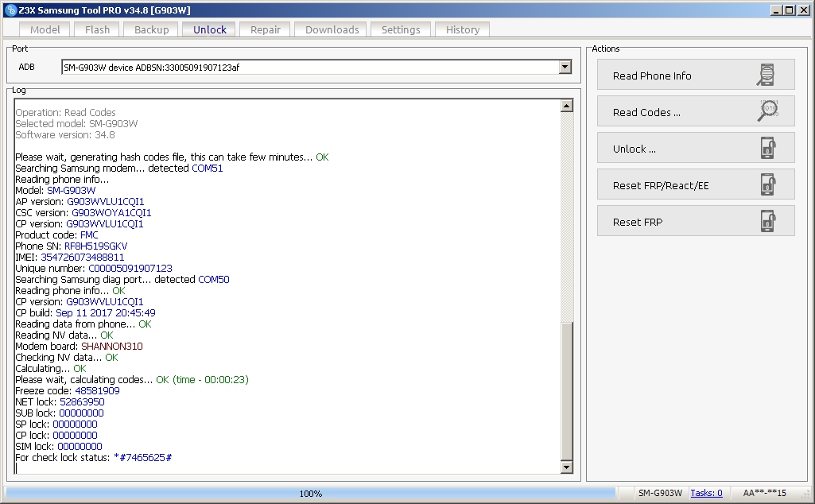
Task: View the History tab
Action: point(462,29)
